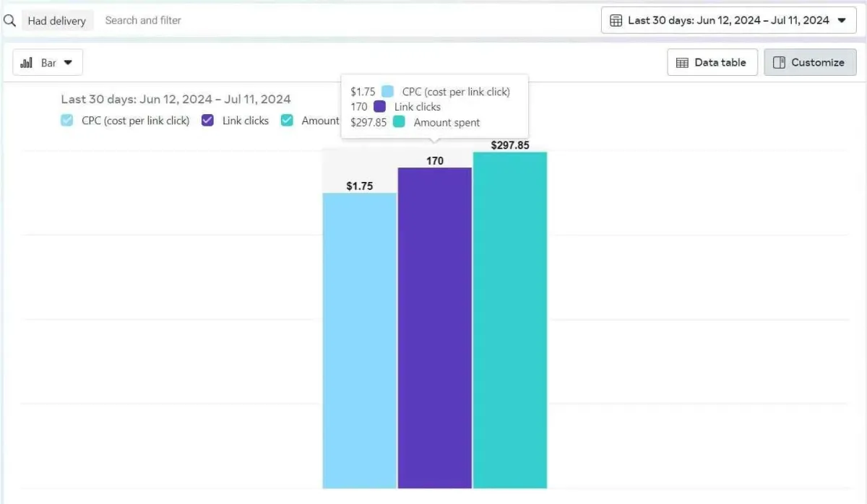Click the purple Link clicks bar
Screen dimensions: 867x504
tap(435, 328)
